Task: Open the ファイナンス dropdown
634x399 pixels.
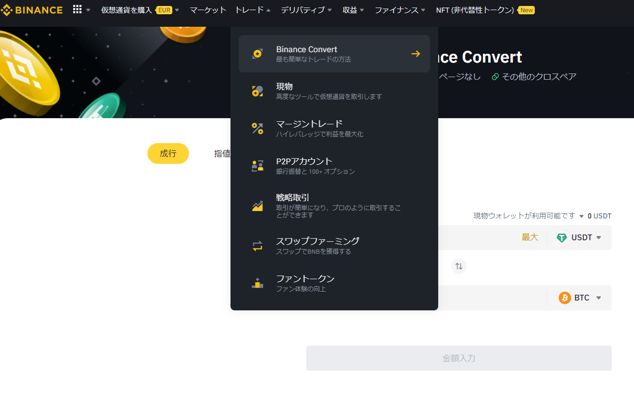Action: pos(399,10)
